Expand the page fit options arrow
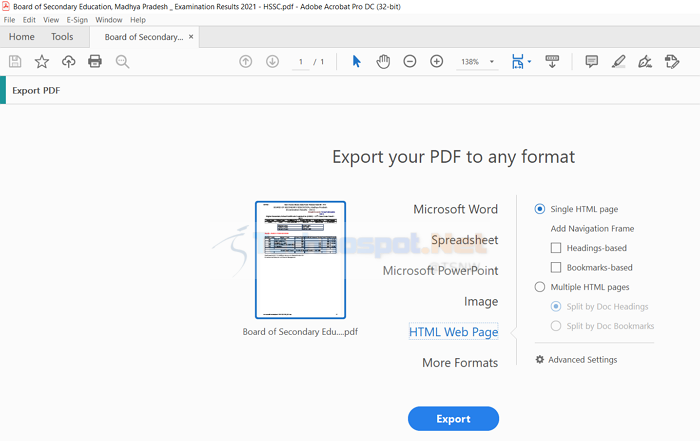 click(x=529, y=62)
